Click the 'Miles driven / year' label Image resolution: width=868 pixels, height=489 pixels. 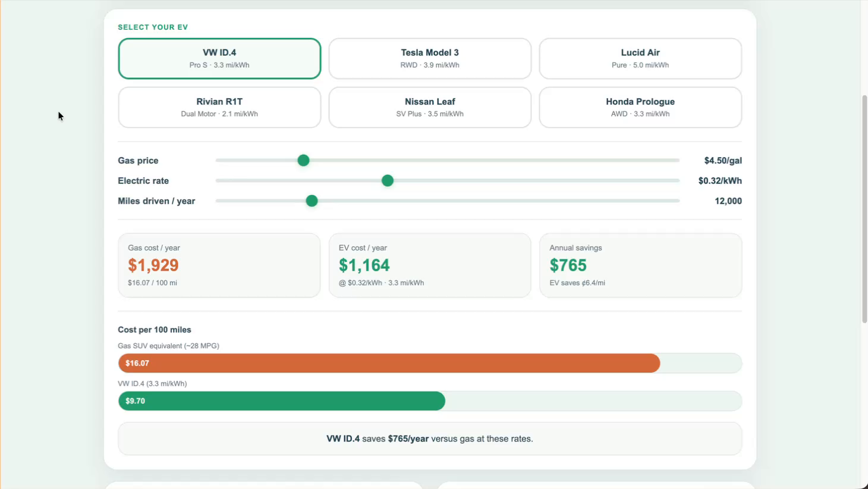click(x=156, y=201)
